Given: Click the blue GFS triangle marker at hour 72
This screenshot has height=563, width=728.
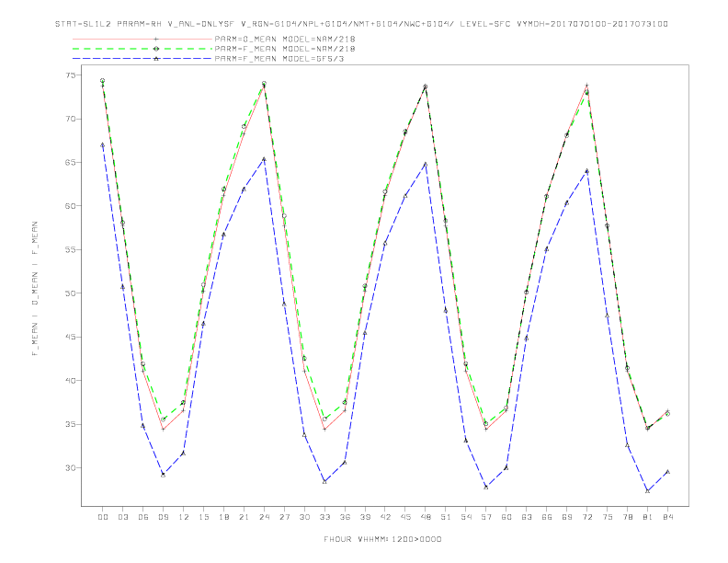Looking at the screenshot, I should pos(586,171).
